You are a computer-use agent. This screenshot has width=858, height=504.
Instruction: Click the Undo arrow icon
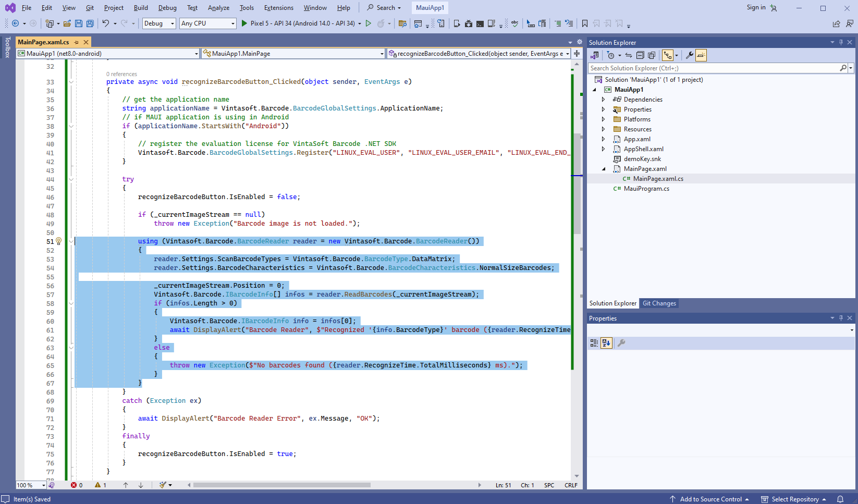point(106,23)
